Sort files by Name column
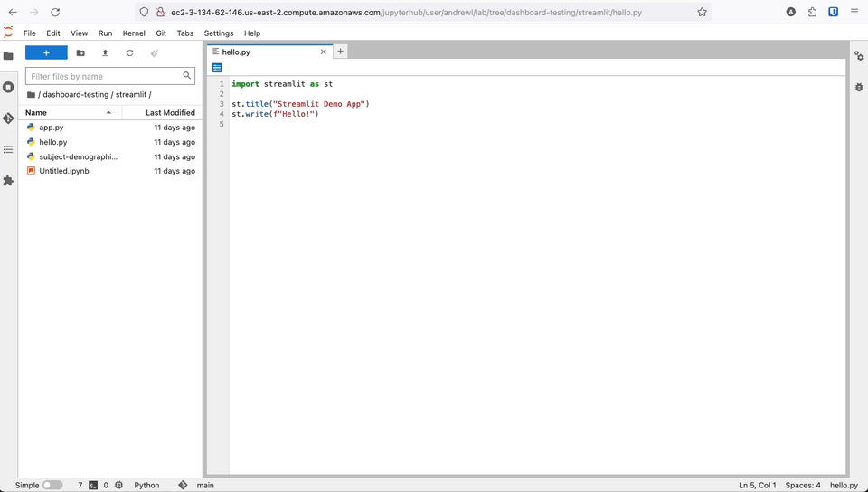Image resolution: width=868 pixels, height=492 pixels. (36, 113)
